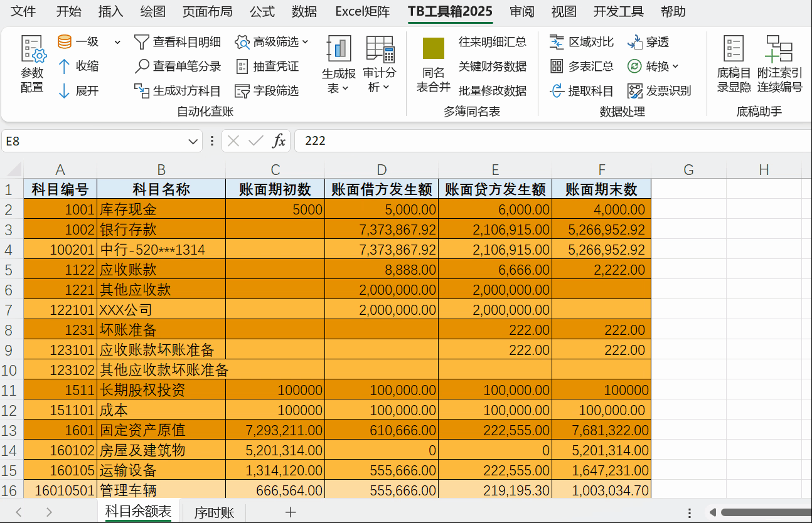The height and width of the screenshot is (523, 812).
Task: Expand levels with the 展开 down-arrow
Action: point(64,91)
